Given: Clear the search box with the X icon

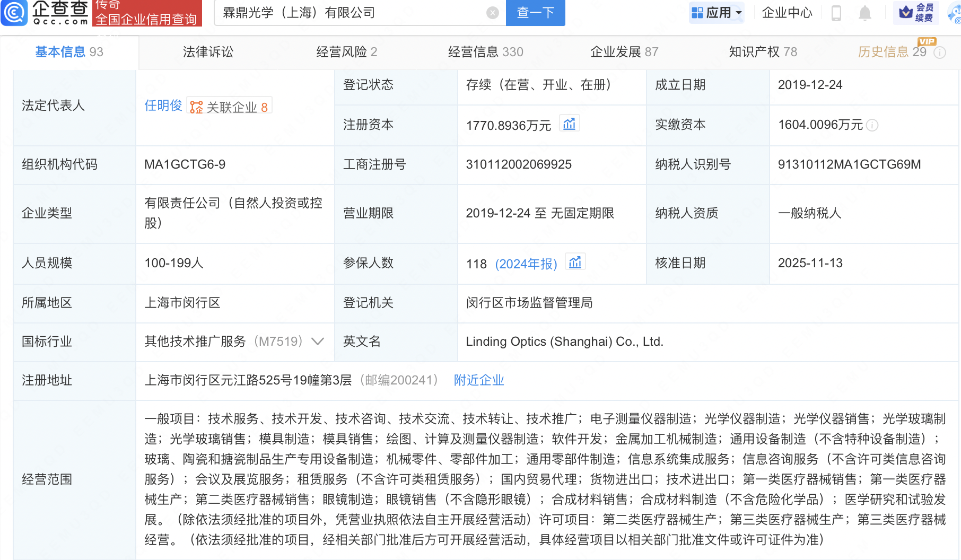Looking at the screenshot, I should pyautogui.click(x=492, y=13).
